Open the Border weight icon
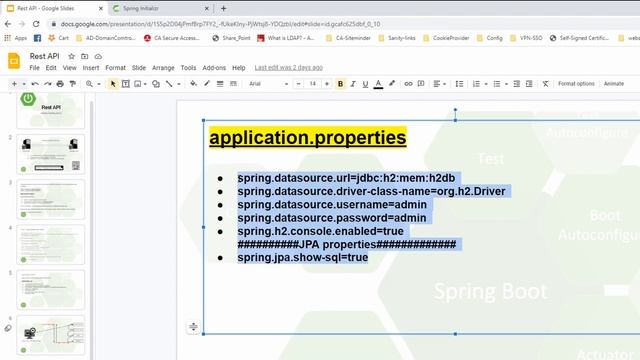 [x=220, y=84]
